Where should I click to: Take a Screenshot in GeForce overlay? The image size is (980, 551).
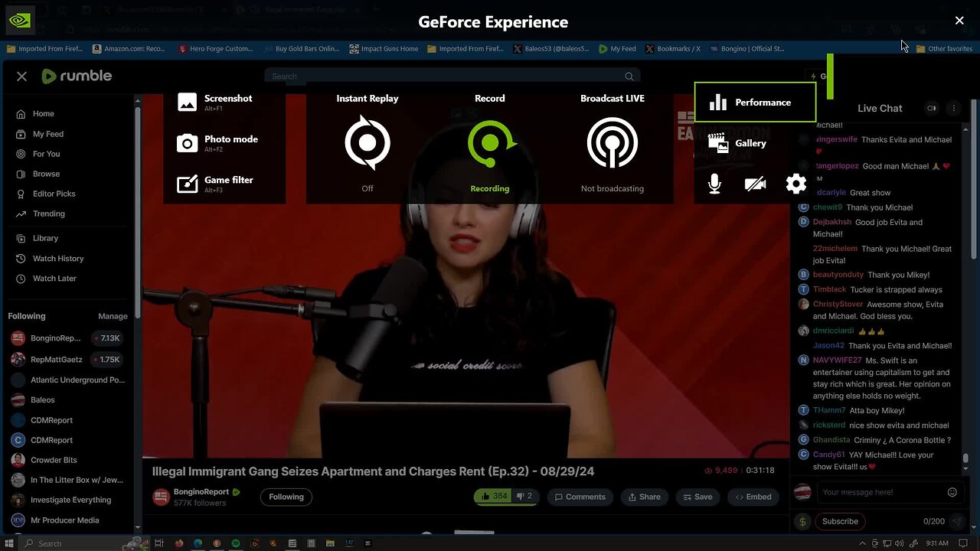click(215, 102)
